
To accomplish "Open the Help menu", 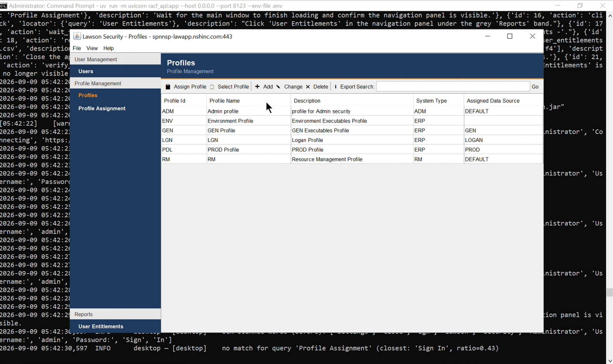I will pyautogui.click(x=109, y=48).
